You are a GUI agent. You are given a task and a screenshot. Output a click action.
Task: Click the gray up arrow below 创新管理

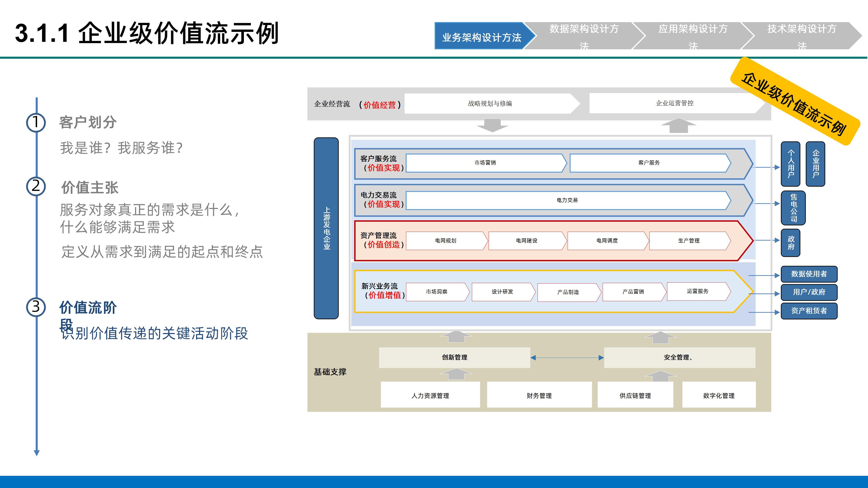click(456, 374)
